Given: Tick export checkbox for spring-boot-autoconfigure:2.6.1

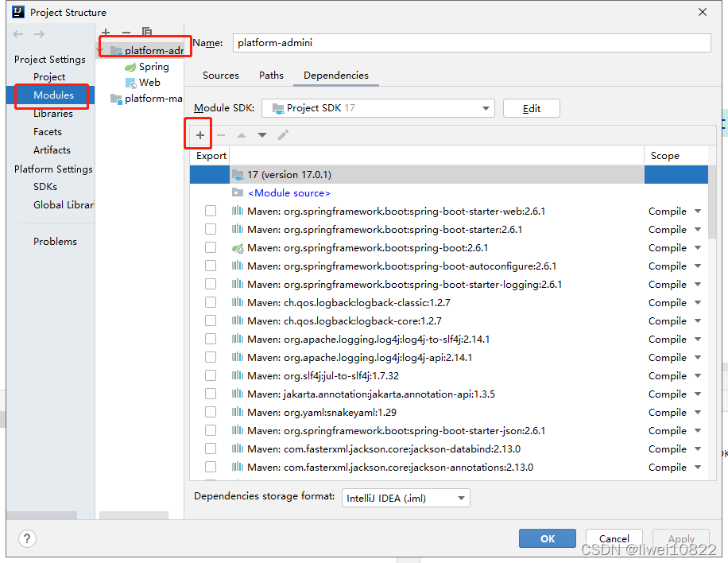Looking at the screenshot, I should click(x=211, y=266).
